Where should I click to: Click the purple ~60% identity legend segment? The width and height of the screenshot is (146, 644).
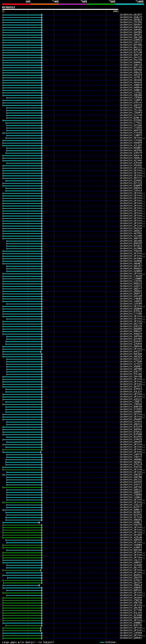point(73,4)
